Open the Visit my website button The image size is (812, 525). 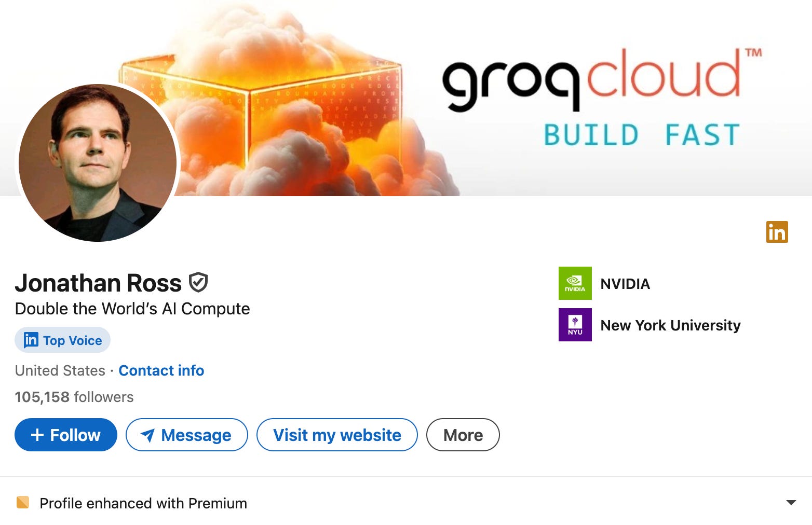tap(337, 435)
